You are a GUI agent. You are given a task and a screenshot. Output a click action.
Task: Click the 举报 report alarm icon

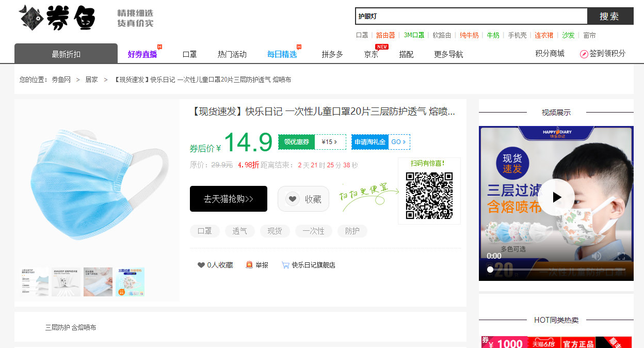click(x=249, y=265)
